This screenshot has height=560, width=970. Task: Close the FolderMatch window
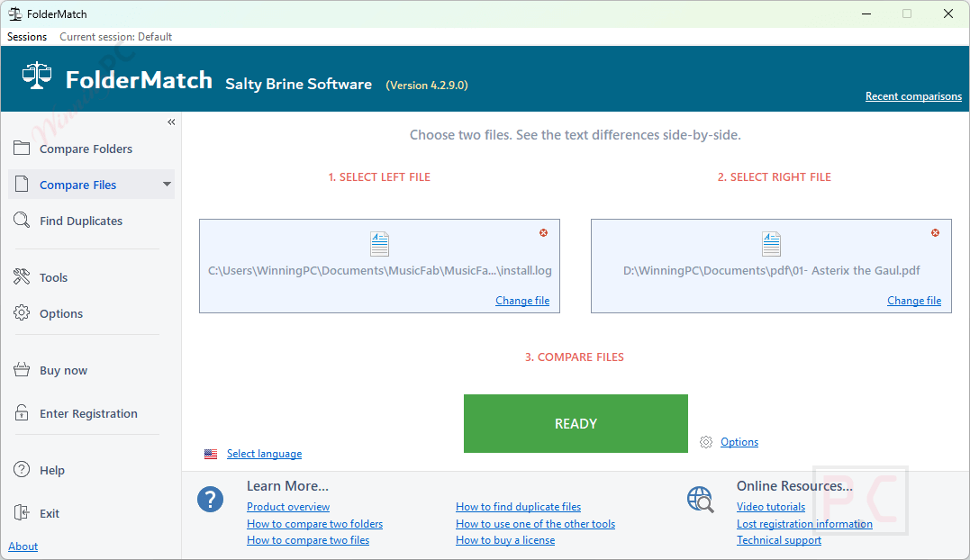[948, 14]
